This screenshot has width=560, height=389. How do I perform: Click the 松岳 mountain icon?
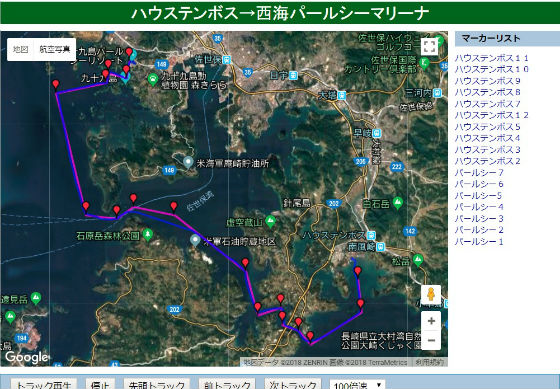pos(418,260)
